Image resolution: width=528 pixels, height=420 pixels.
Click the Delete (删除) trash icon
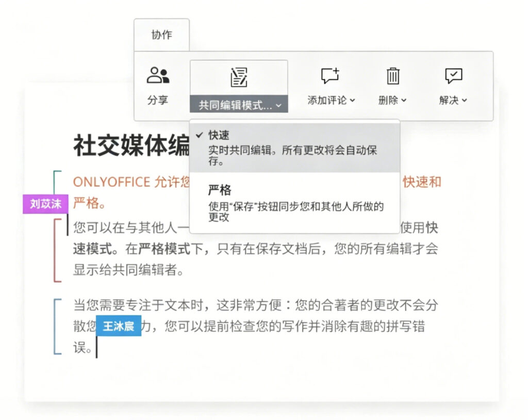click(392, 76)
